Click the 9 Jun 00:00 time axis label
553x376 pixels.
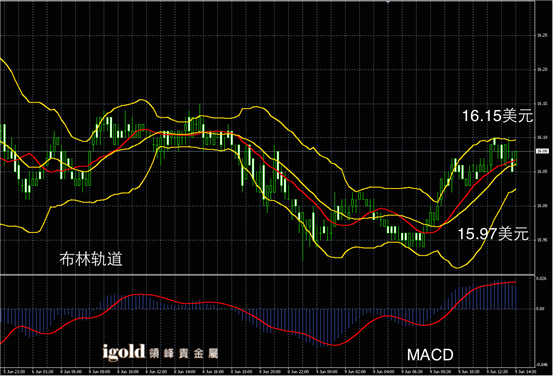pos(327,372)
